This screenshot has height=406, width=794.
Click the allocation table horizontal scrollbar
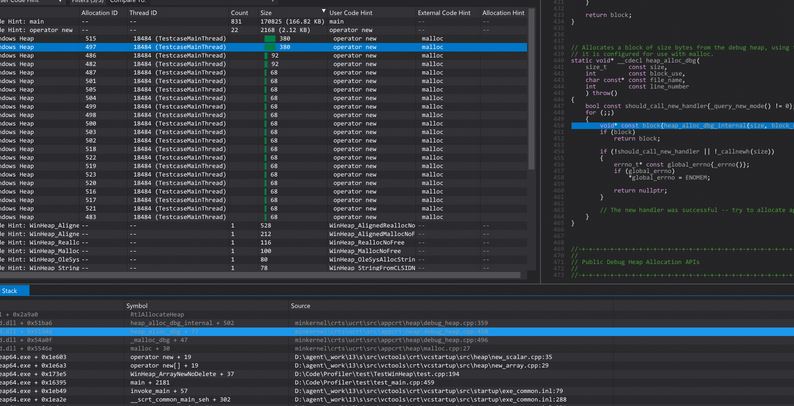coord(260,275)
